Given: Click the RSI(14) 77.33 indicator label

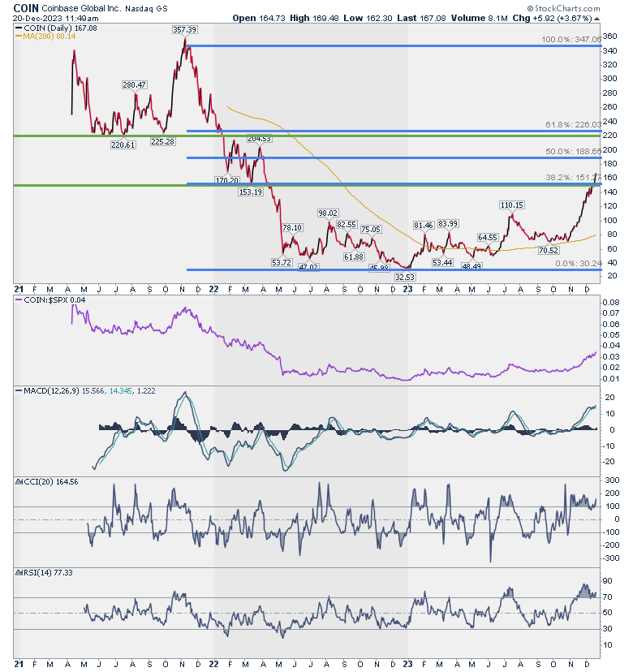Looking at the screenshot, I should point(48,572).
